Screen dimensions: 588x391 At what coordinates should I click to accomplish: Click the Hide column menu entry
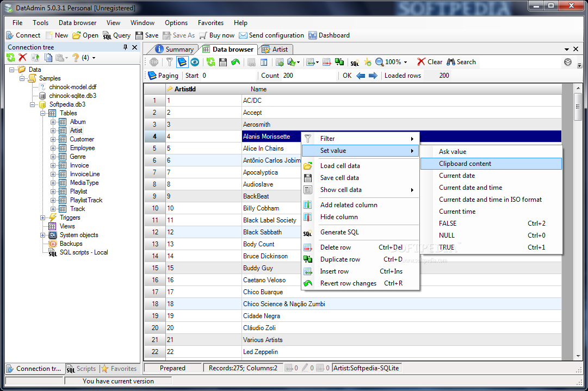coord(360,217)
